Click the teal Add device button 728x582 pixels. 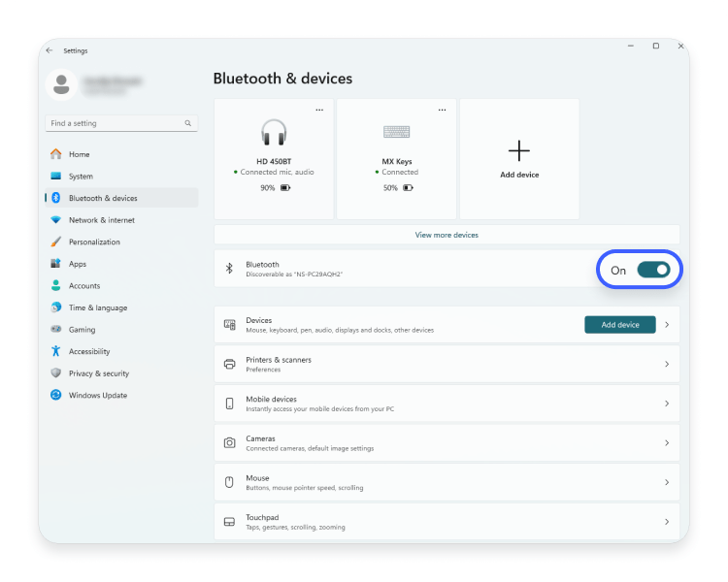[x=620, y=324]
